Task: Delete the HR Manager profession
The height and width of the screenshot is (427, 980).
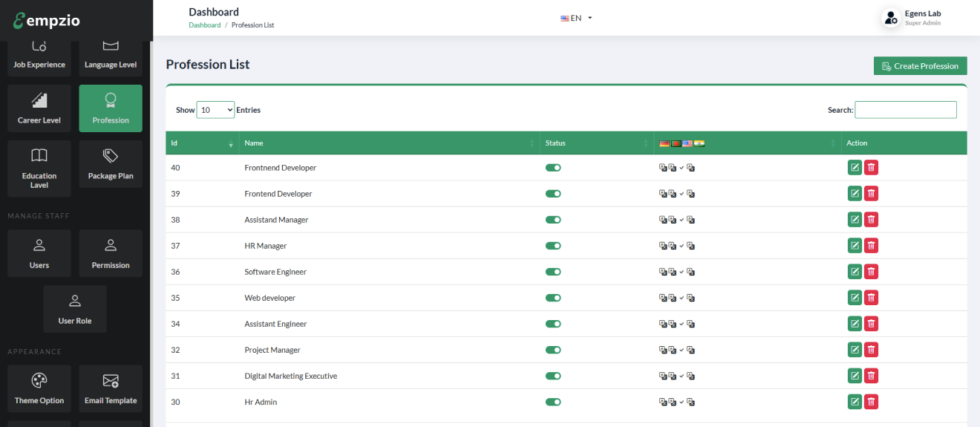Action: (872, 246)
